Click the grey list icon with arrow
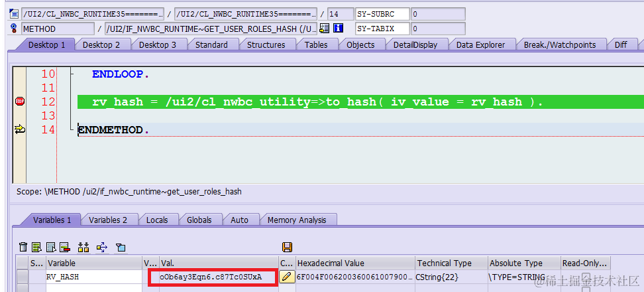The width and height of the screenshot is (644, 292). [50, 247]
